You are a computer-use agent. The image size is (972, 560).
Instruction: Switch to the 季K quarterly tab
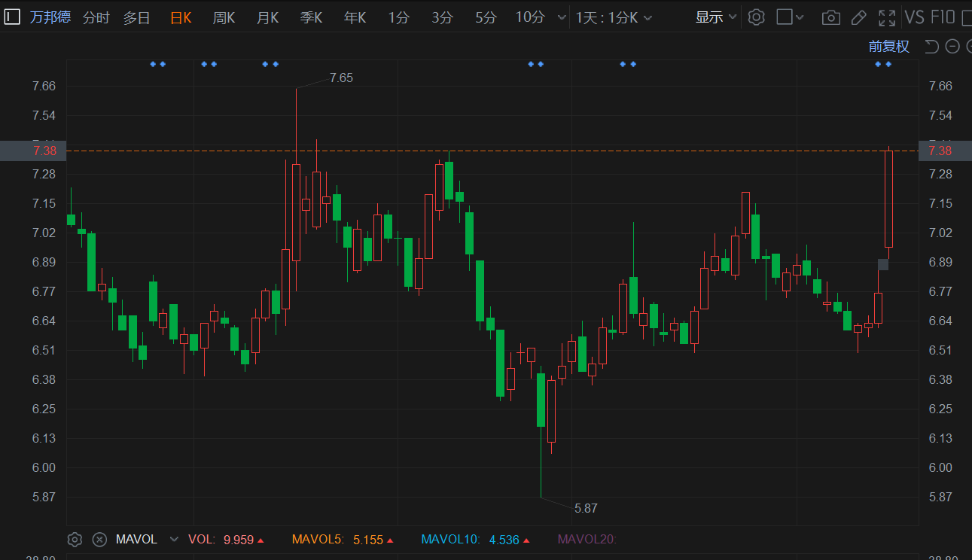312,17
